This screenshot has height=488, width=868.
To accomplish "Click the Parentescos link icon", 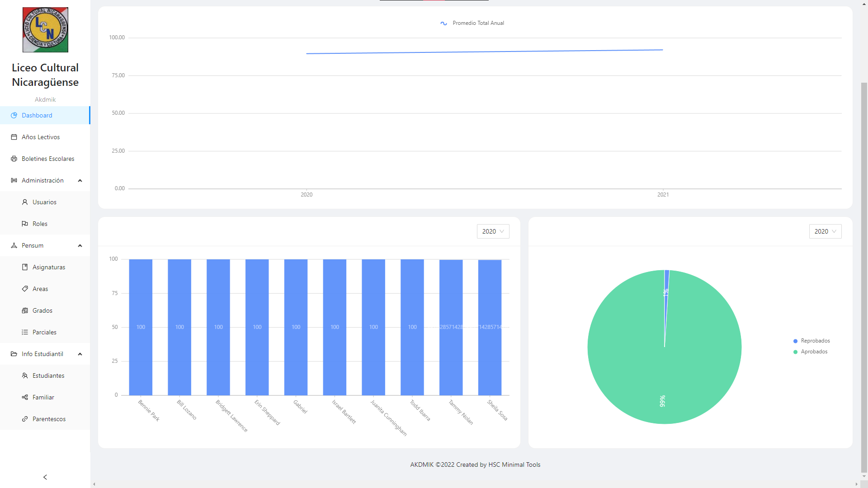I will (25, 419).
